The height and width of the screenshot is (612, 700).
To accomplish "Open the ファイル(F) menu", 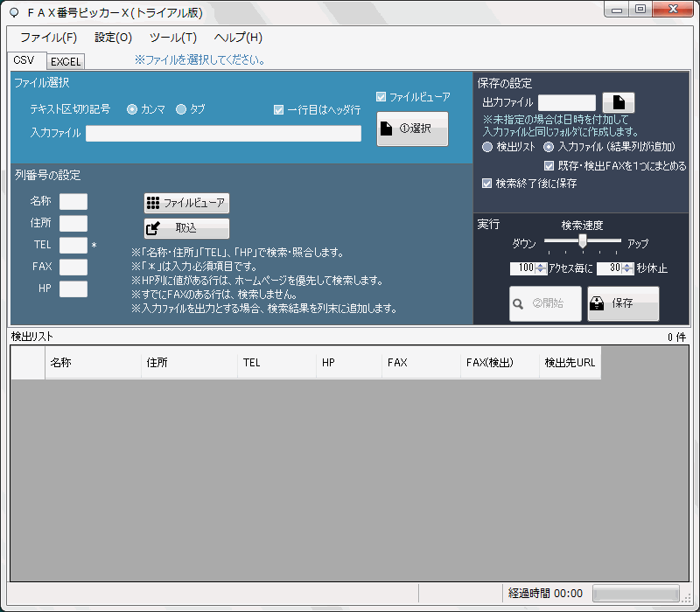I will pos(48,38).
